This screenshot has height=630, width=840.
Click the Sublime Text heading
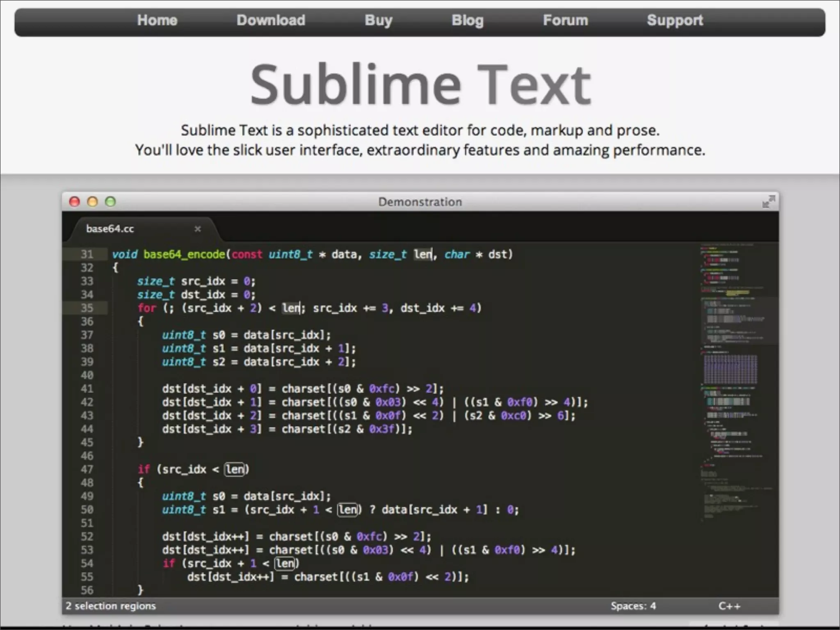[x=420, y=85]
